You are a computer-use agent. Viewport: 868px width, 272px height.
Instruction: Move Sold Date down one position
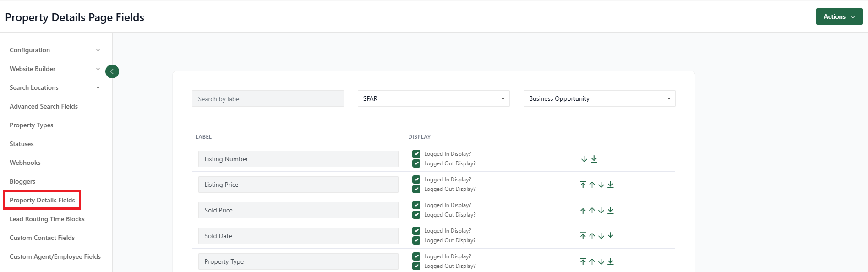tap(601, 236)
